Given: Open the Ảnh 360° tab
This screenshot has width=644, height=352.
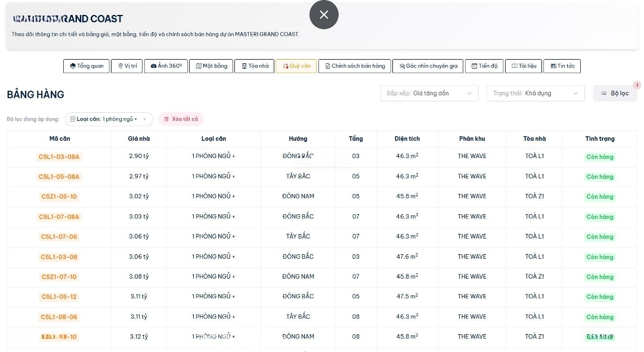Looking at the screenshot, I should coord(166,66).
